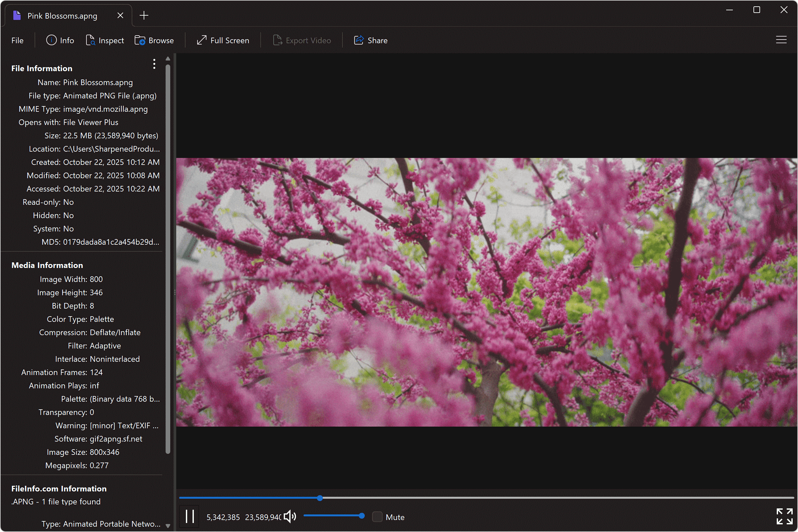Image resolution: width=798 pixels, height=532 pixels.
Task: Close the Pink Blossoms.apng tab
Action: click(x=120, y=15)
